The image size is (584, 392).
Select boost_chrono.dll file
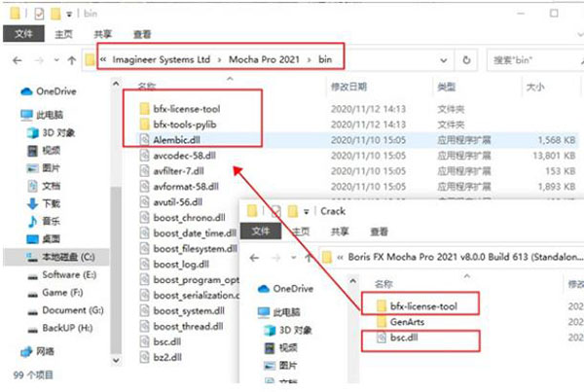pyautogui.click(x=183, y=218)
